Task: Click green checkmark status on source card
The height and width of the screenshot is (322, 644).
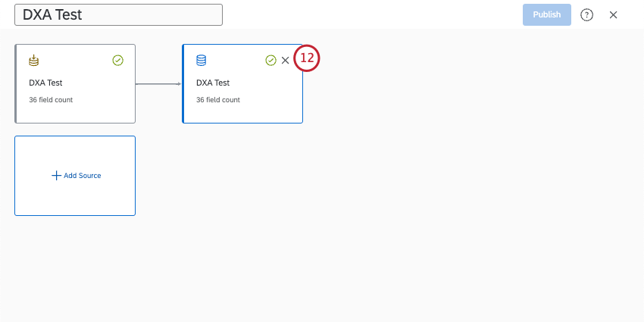Action: (x=118, y=61)
